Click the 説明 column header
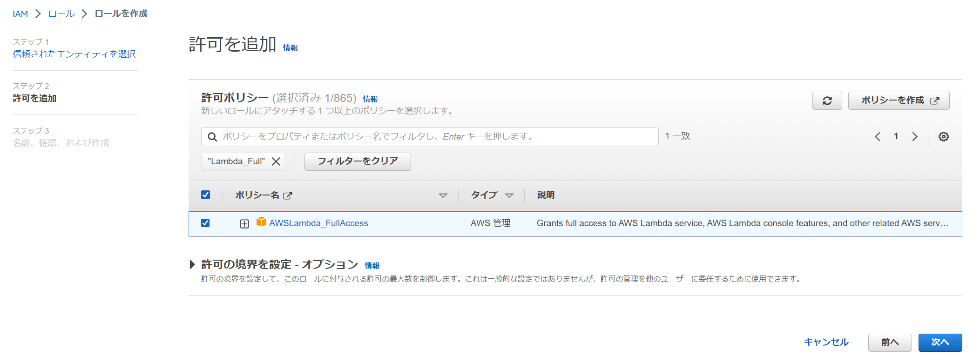Screen dimensions: 980x363 click(x=546, y=195)
